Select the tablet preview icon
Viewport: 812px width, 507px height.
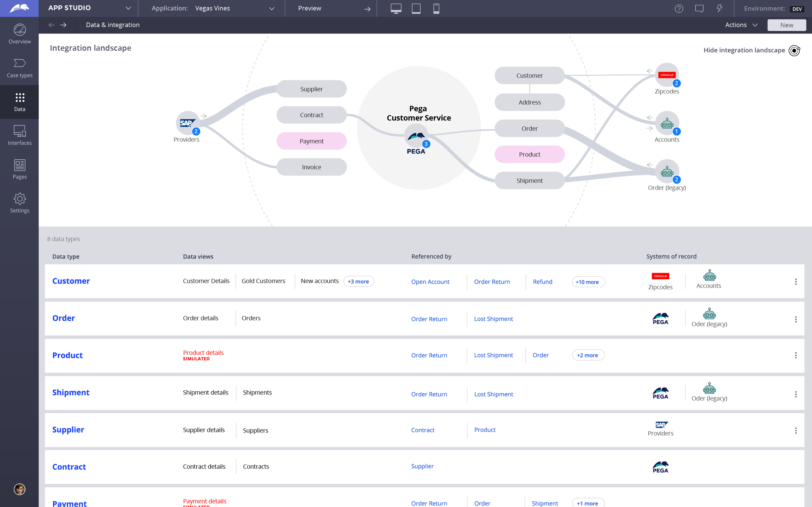coord(416,8)
